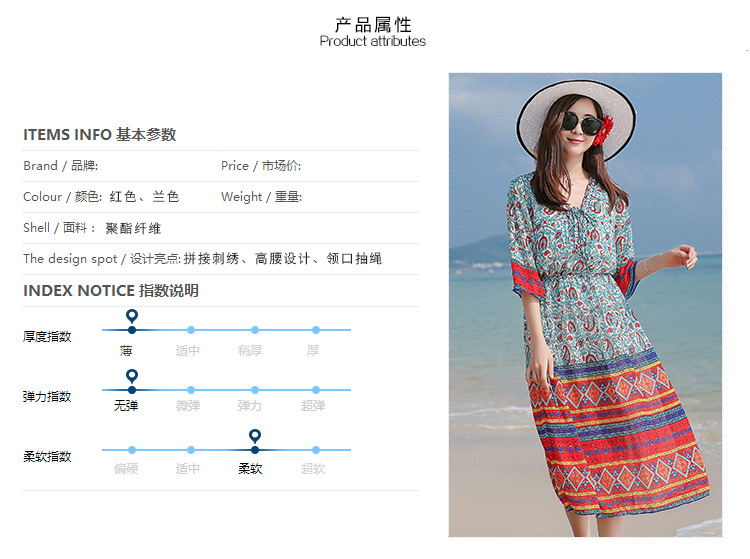The width and height of the screenshot is (750, 559).
Task: Select the 弹力 dot on elasticity slider
Action: point(255,390)
